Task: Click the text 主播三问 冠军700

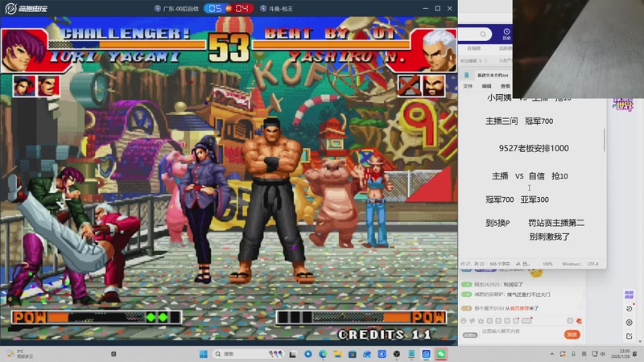Action: click(519, 121)
